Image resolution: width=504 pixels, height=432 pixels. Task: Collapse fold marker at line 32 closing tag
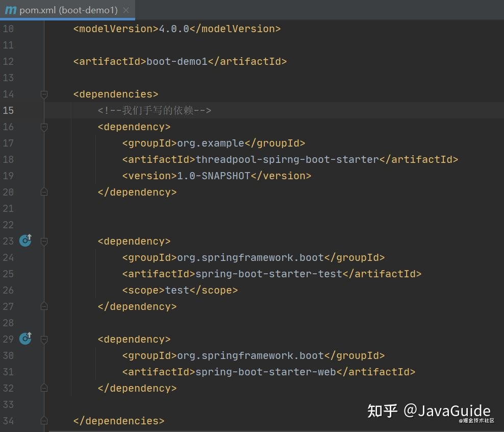(44, 388)
